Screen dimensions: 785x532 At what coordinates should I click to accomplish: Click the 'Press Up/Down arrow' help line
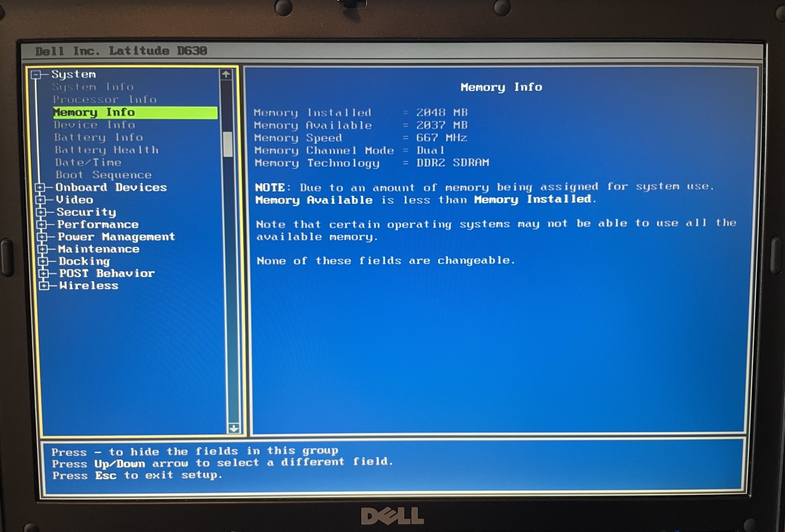222,463
